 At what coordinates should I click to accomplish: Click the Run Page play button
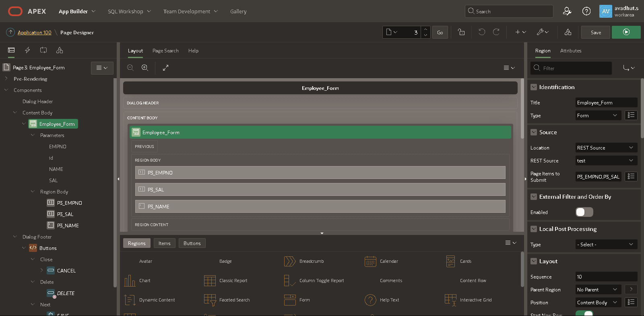(626, 32)
